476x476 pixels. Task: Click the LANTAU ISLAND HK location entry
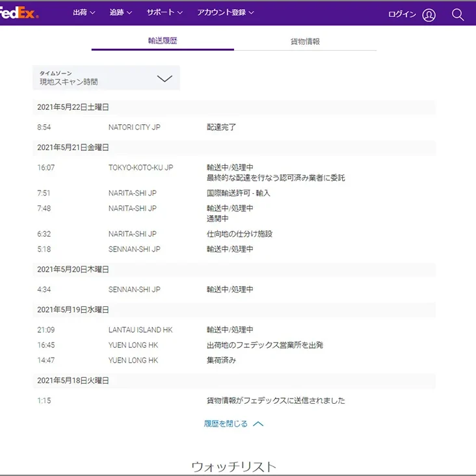[140, 330]
